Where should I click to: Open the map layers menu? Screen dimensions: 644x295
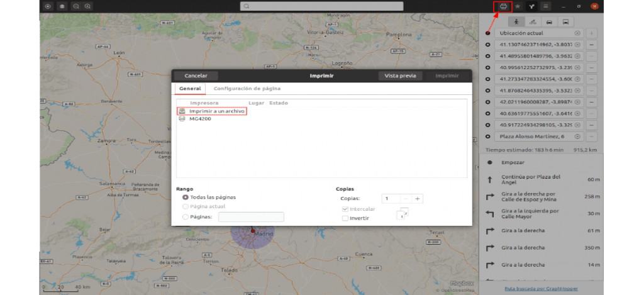(x=62, y=6)
